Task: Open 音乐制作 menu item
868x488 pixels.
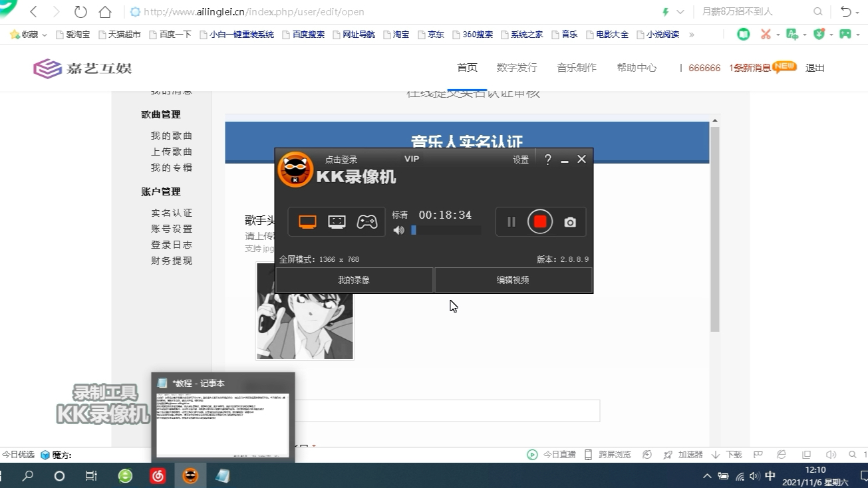Action: click(577, 68)
